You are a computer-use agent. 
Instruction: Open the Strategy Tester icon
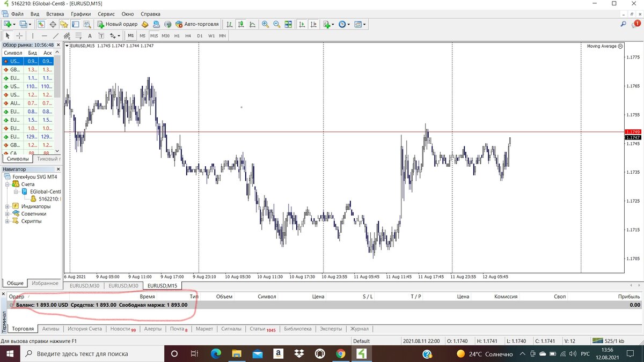(86, 24)
